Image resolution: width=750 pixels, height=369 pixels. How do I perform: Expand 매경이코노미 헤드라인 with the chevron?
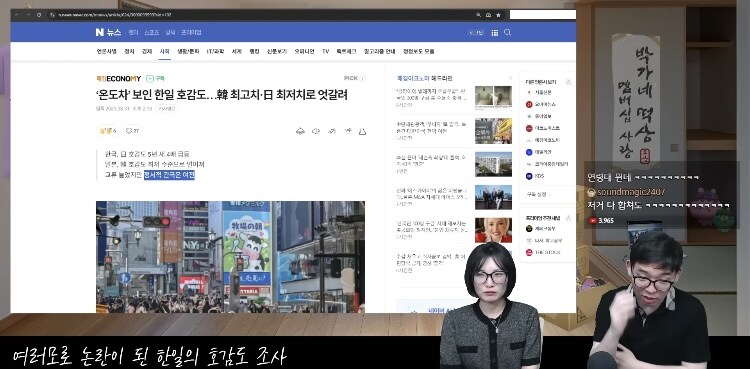(510, 78)
